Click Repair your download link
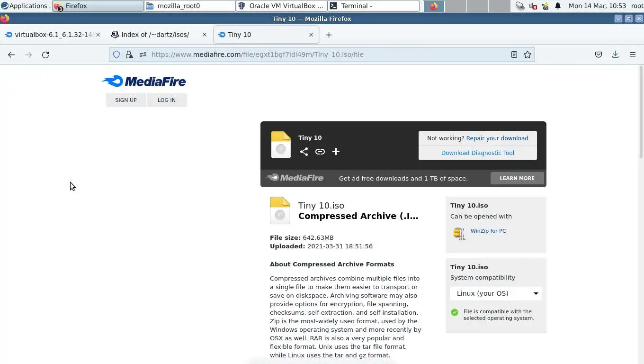 (497, 138)
